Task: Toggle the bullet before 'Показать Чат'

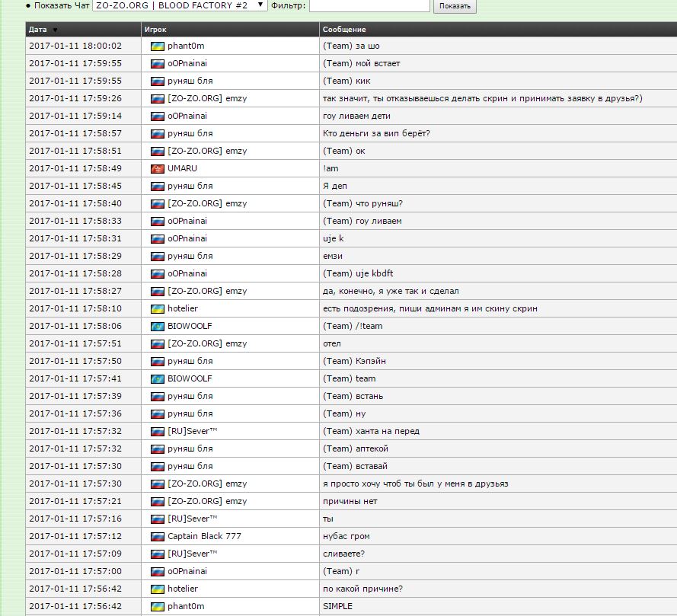Action: tap(28, 6)
